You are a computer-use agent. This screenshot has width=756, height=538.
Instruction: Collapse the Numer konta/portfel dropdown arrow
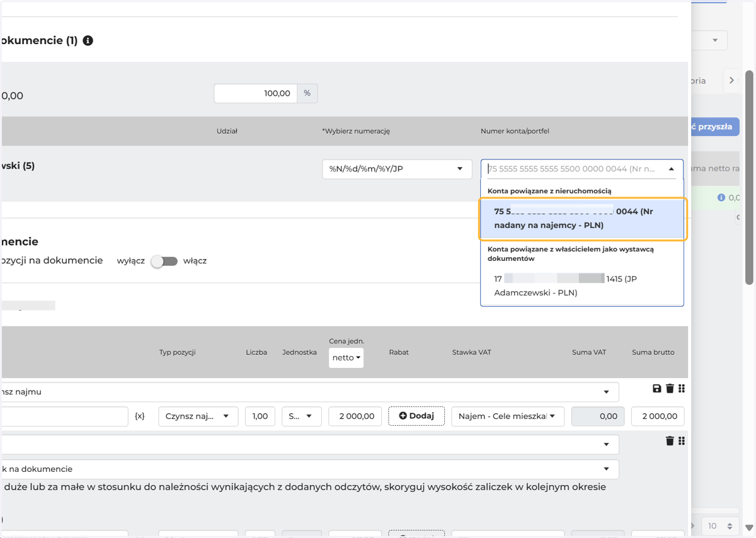[x=672, y=169]
